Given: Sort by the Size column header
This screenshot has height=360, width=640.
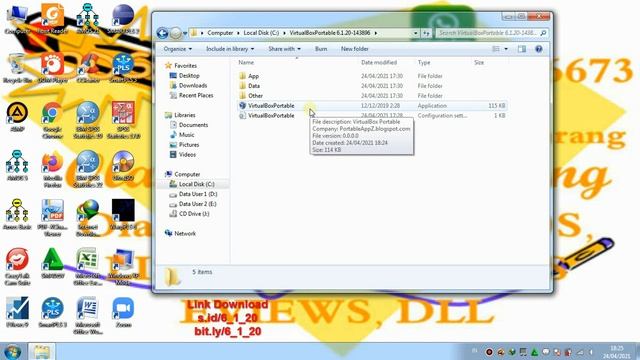Looking at the screenshot, I should 479,62.
